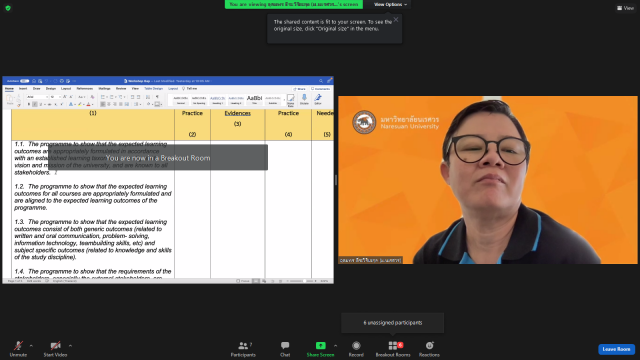
Task: Click the green encryption shield icon
Action: (8, 8)
